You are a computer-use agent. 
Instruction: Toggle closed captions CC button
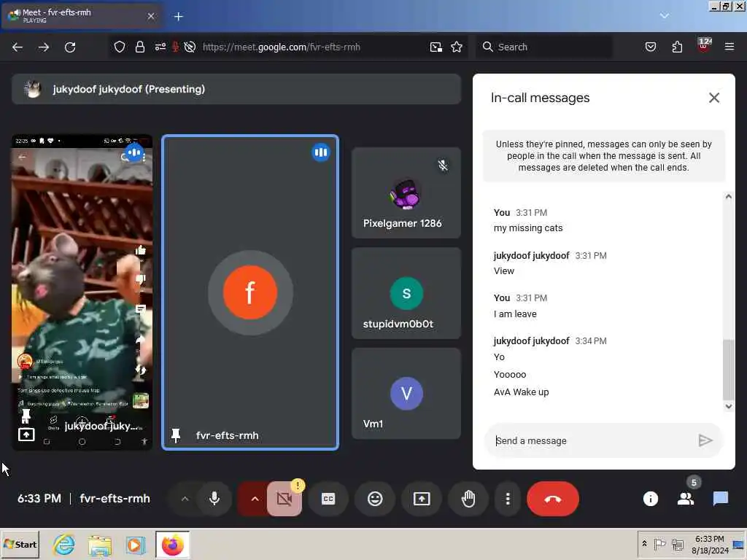point(328,499)
